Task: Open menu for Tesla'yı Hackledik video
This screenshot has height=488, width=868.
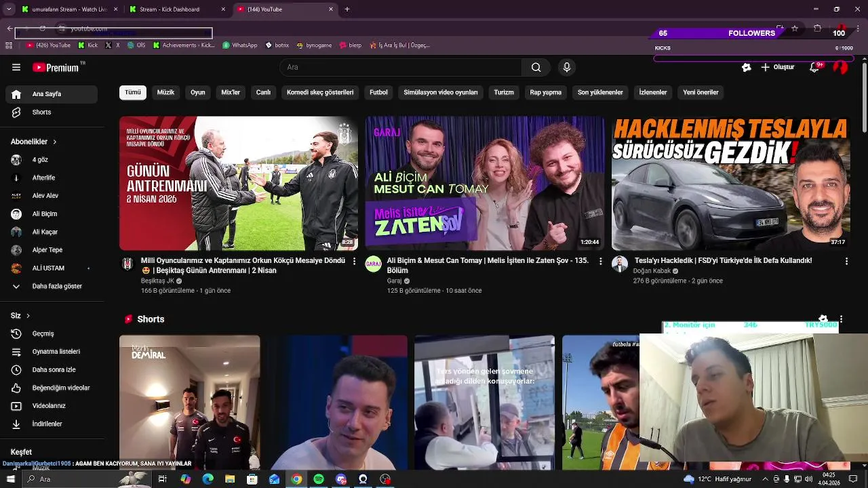Action: tap(846, 261)
